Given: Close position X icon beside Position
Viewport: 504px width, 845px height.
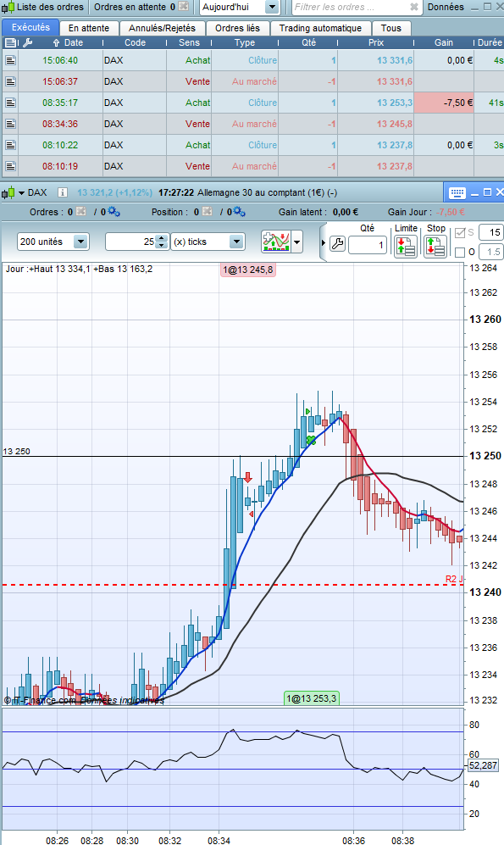Looking at the screenshot, I should pos(207,211).
